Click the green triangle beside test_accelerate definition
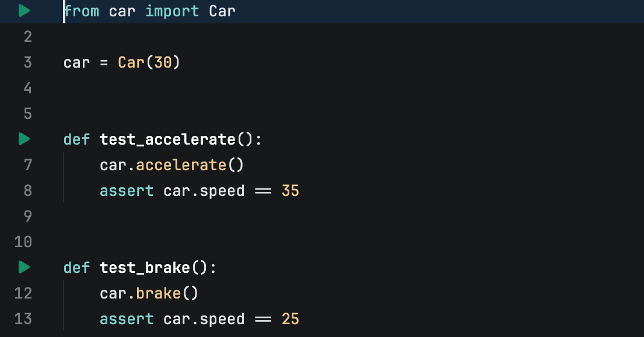This screenshot has width=644, height=337. click(x=23, y=139)
